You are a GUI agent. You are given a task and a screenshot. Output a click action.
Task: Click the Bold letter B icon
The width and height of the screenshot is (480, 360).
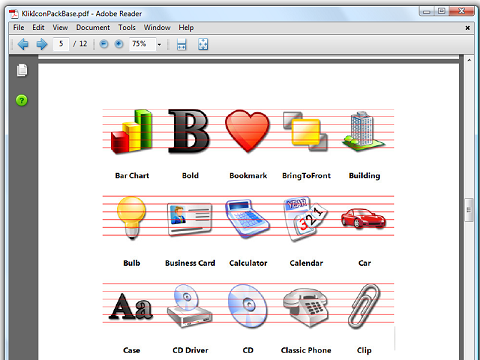tap(189, 131)
